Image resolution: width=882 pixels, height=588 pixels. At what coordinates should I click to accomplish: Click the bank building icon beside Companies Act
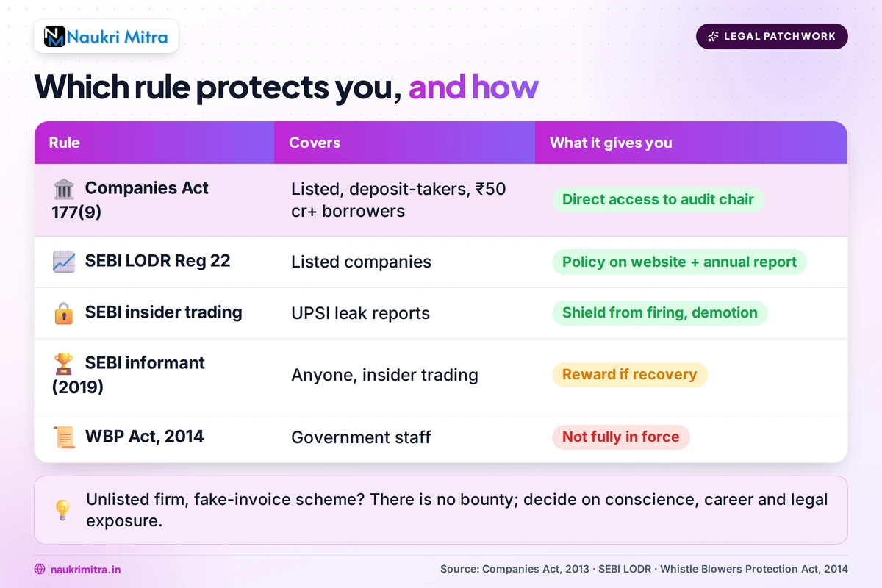pos(64,189)
